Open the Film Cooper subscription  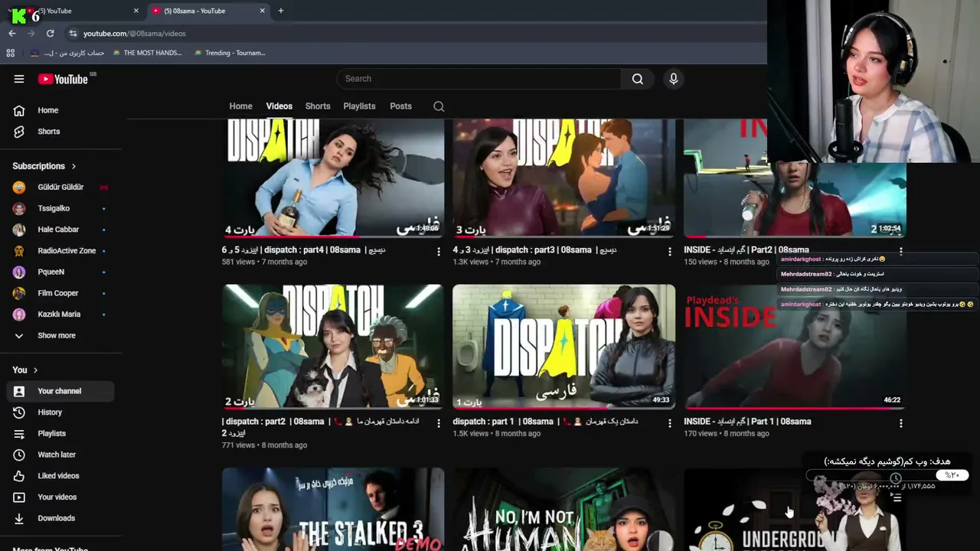coord(60,293)
